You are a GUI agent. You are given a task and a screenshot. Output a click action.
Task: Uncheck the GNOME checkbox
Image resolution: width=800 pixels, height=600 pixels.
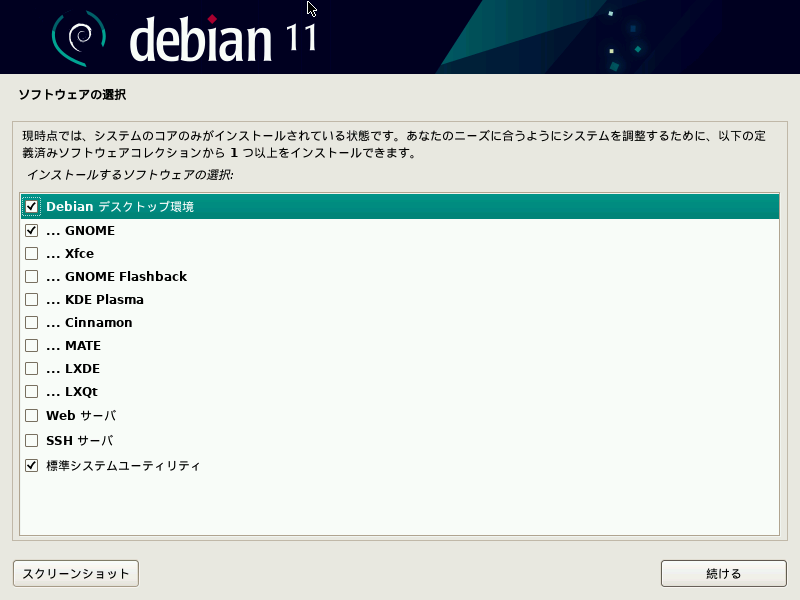[x=32, y=231]
